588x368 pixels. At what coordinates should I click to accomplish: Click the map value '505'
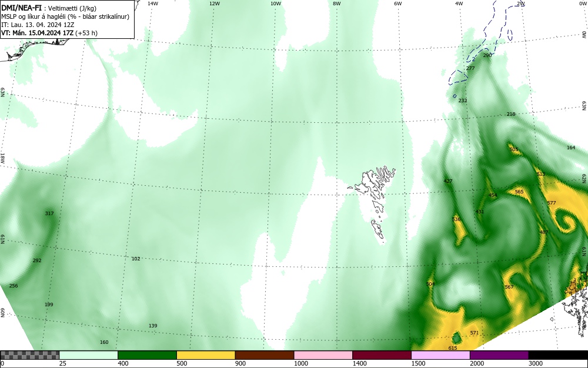(514, 149)
